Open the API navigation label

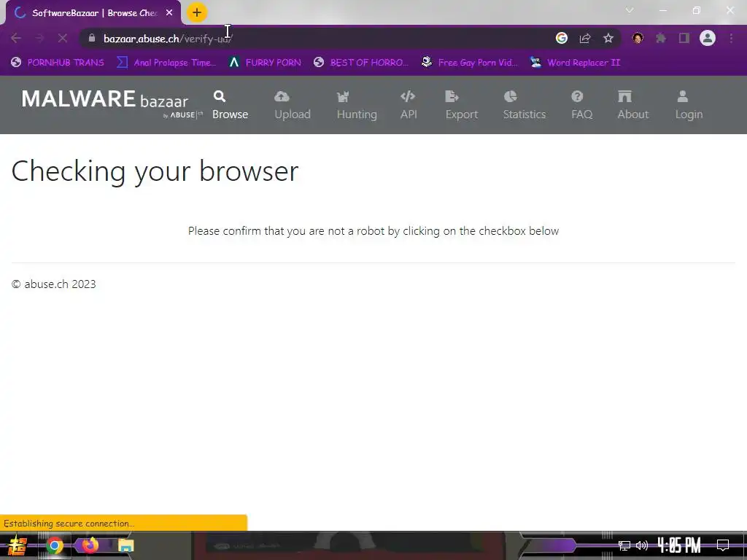(409, 114)
